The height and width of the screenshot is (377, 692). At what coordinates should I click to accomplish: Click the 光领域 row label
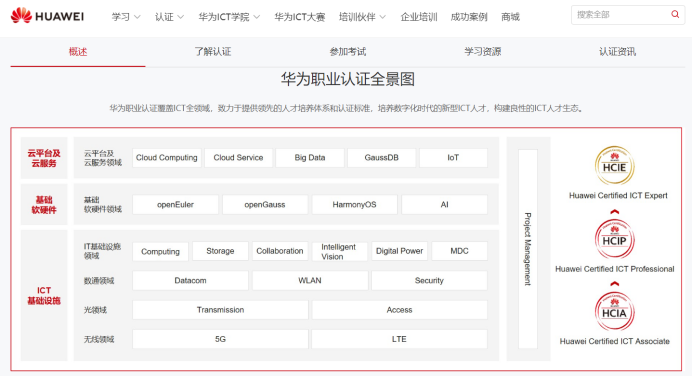coord(95,310)
